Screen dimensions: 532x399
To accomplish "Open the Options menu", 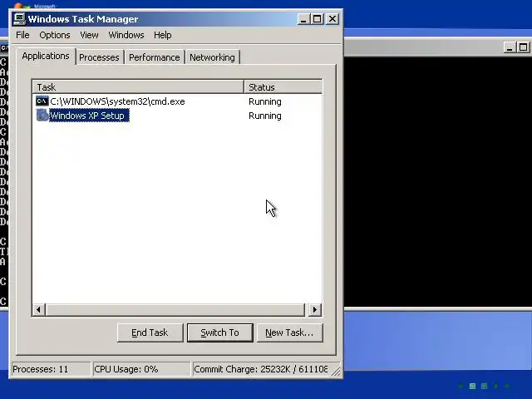I will coord(55,35).
